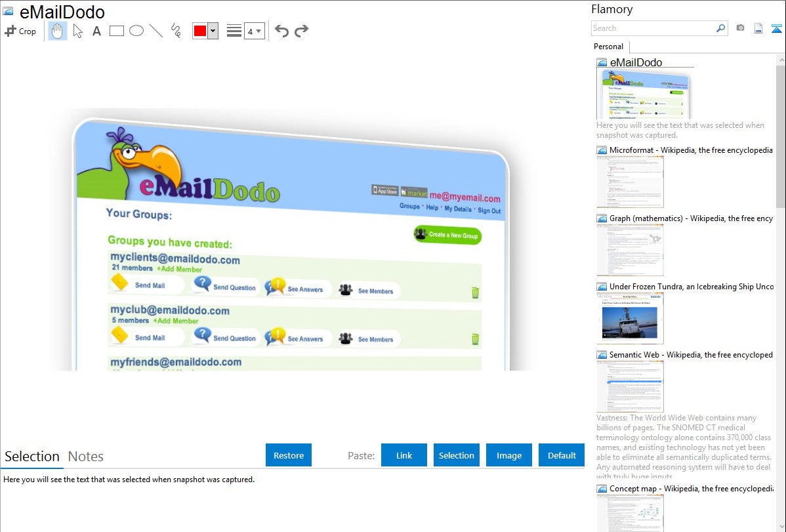Screen dimensions: 786x532
Task: Open the Under Frozen Tundra snapshot thumbnail
Action: pyautogui.click(x=630, y=318)
